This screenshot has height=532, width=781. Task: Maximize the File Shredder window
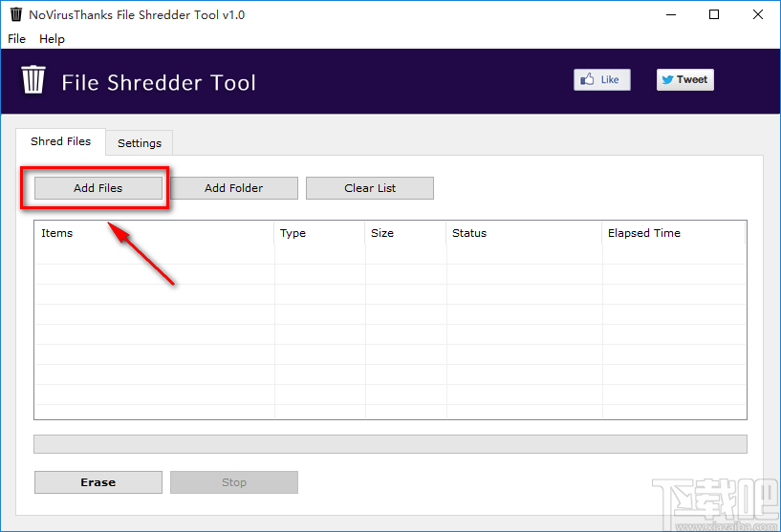click(714, 14)
